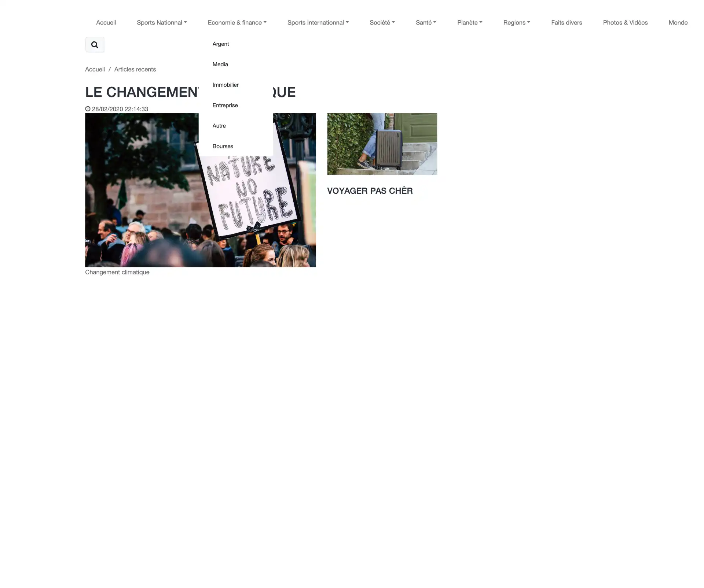Open the Voyager Pas Chèr article title

click(370, 191)
